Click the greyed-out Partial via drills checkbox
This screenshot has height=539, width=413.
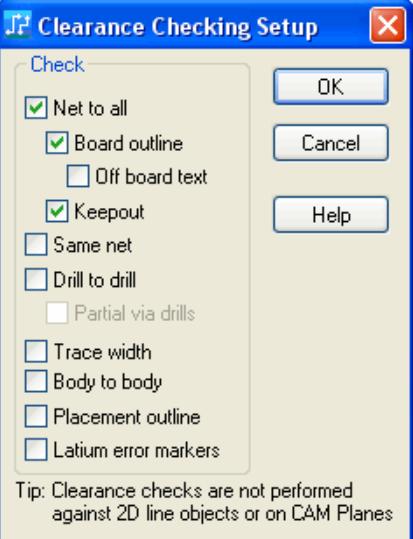57,313
